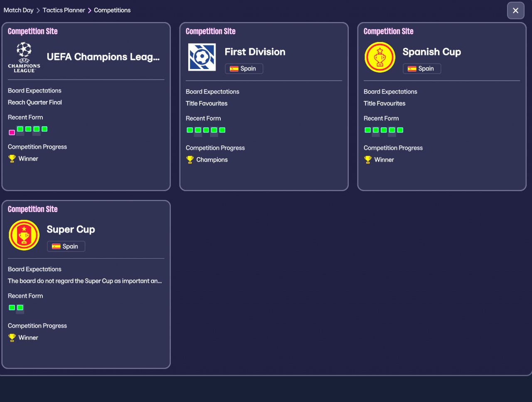Select the Competitions breadcrumb
532x402 pixels.
(112, 10)
